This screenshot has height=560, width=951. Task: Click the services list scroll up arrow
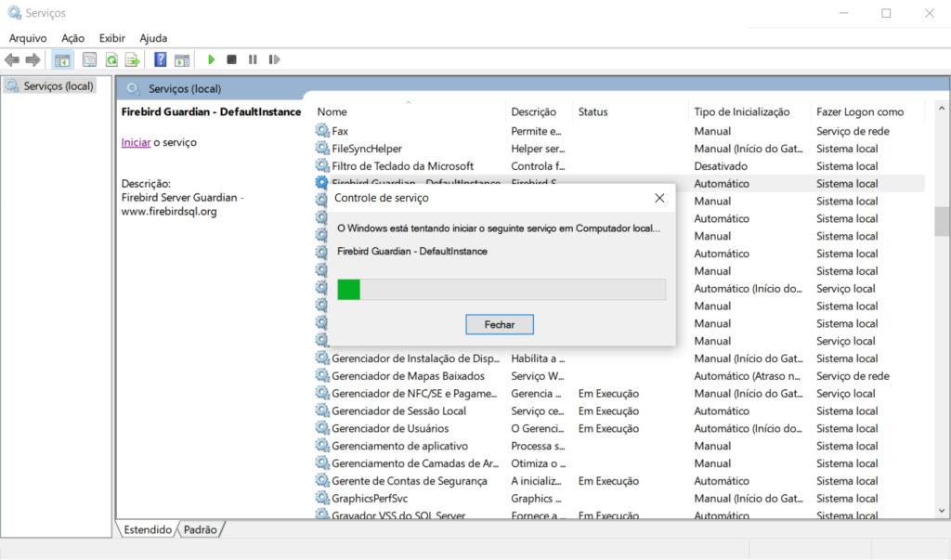[x=942, y=109]
